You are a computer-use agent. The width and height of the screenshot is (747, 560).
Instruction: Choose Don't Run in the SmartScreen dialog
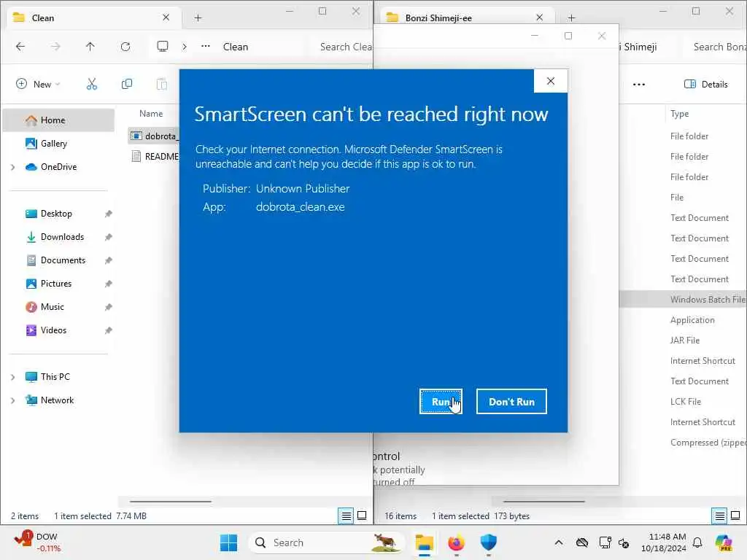pyautogui.click(x=511, y=402)
